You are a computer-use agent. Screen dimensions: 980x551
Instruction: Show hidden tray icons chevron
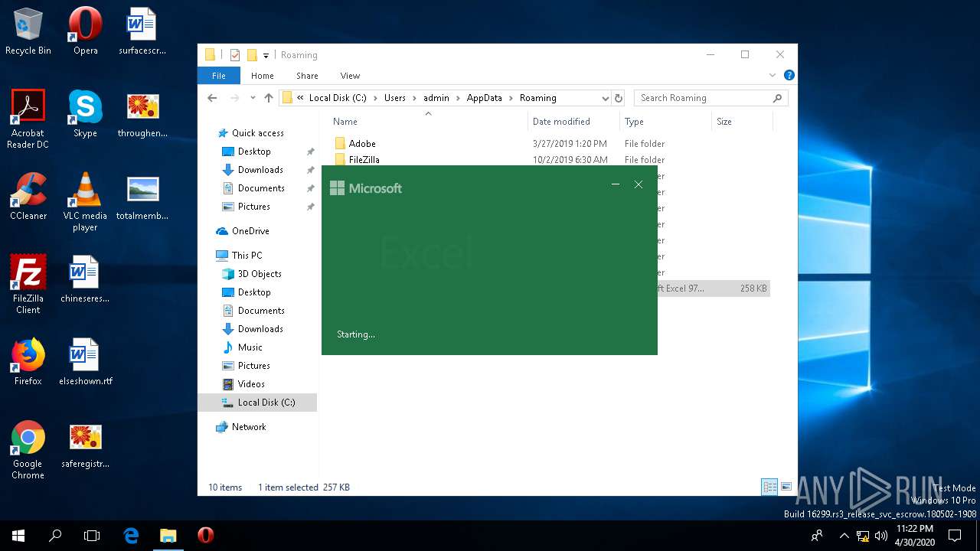coord(844,536)
